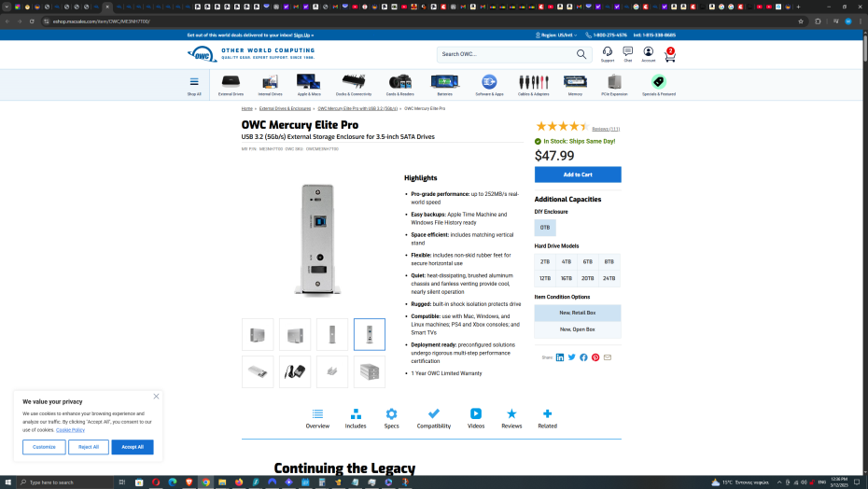Image resolution: width=868 pixels, height=489 pixels.
Task: Open External Drives category
Action: [x=231, y=85]
